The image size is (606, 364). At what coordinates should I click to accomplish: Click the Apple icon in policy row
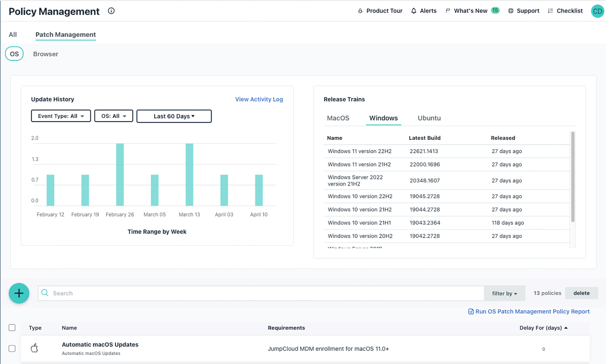click(34, 348)
